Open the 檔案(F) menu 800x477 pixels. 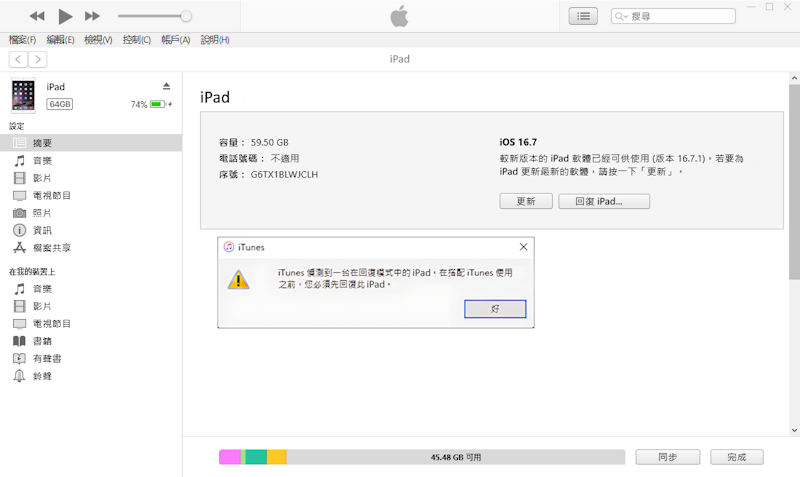(22, 40)
